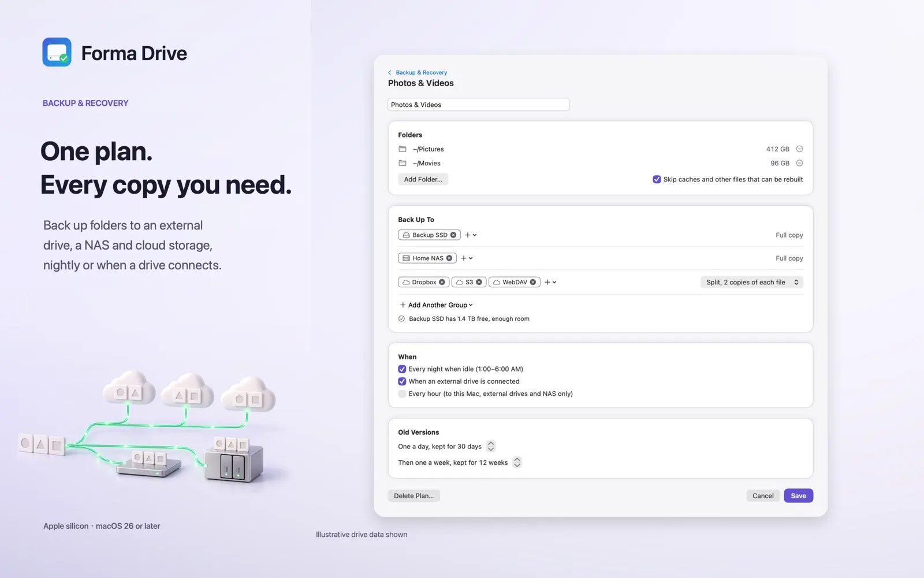Viewport: 924px width, 578px height.
Task: Click the Full copy label for Home NAS
Action: point(789,258)
